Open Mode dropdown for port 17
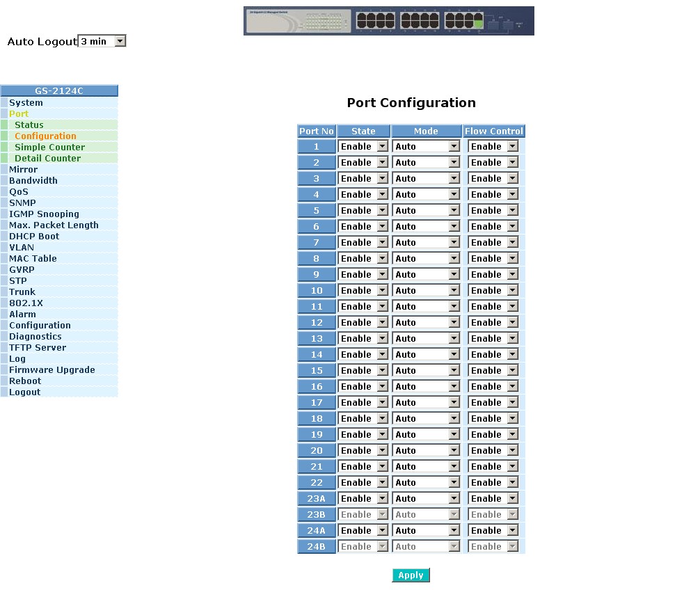This screenshot has width=700, height=590. click(426, 403)
